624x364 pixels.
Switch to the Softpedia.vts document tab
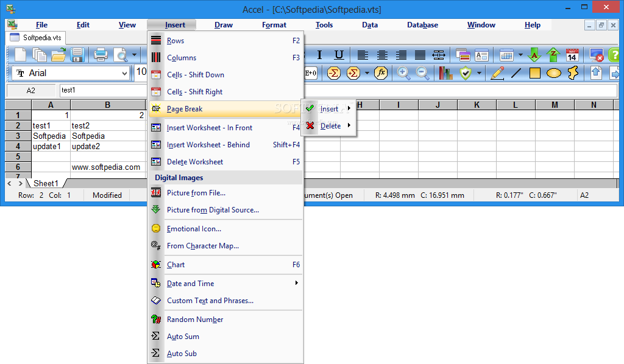(x=36, y=38)
